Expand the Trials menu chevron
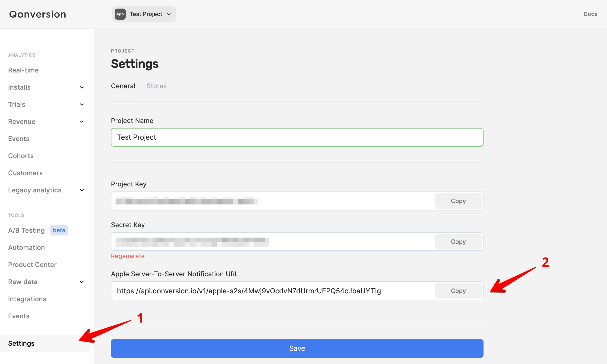This screenshot has width=607, height=364. click(x=82, y=104)
